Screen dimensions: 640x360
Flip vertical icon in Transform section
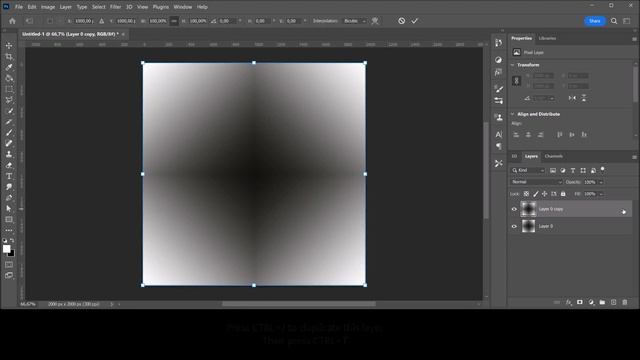584,98
